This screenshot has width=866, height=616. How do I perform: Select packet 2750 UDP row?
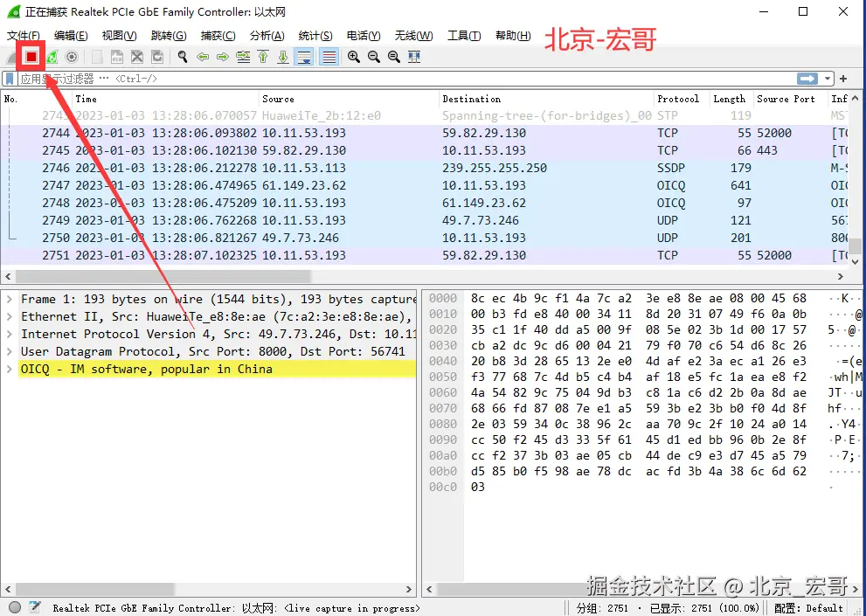424,239
